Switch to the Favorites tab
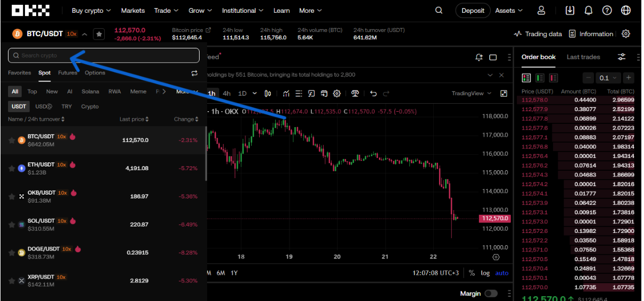 pos(19,73)
